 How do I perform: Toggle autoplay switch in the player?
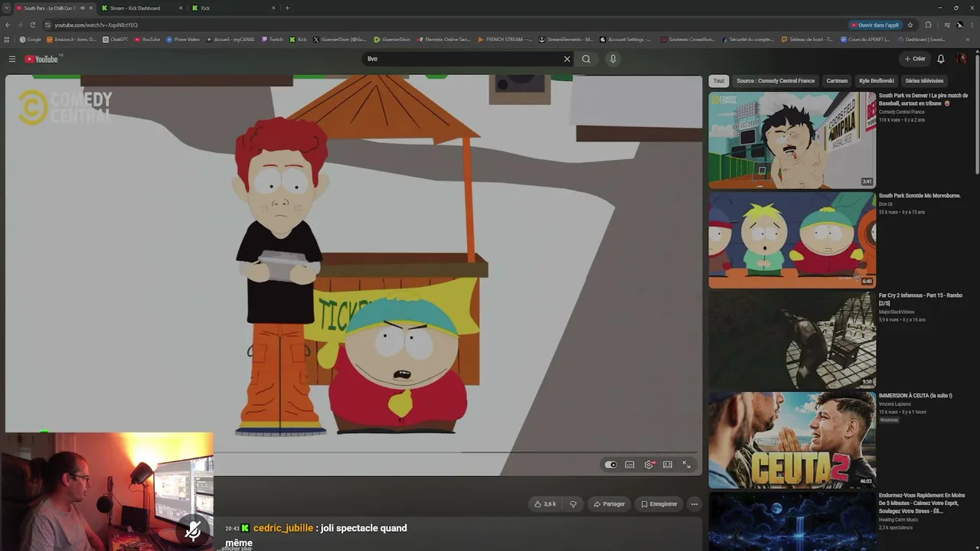[x=610, y=465]
